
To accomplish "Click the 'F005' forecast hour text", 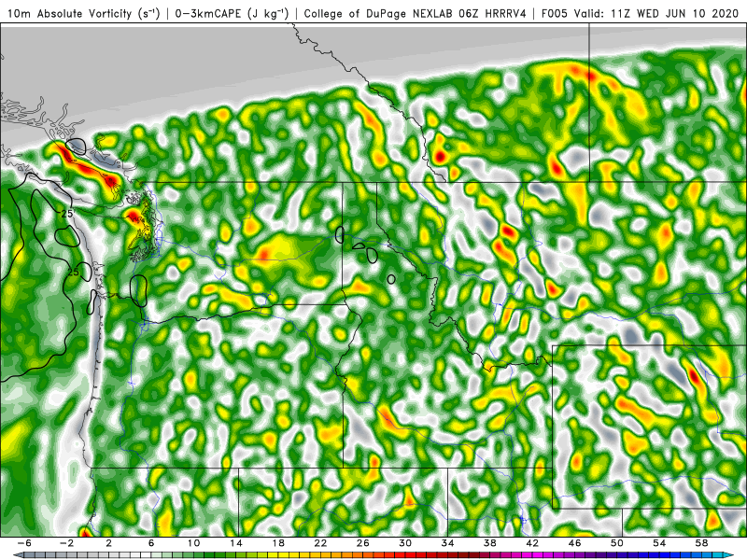I will (x=555, y=14).
